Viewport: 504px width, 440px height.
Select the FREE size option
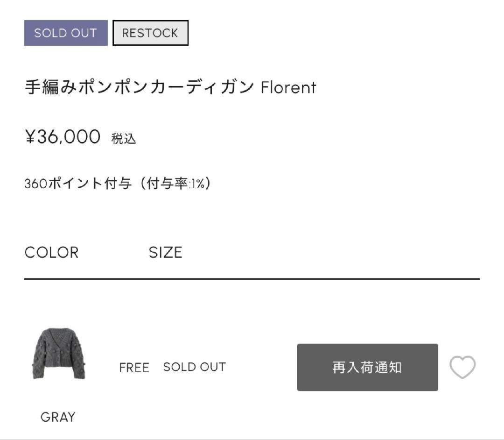[134, 368]
